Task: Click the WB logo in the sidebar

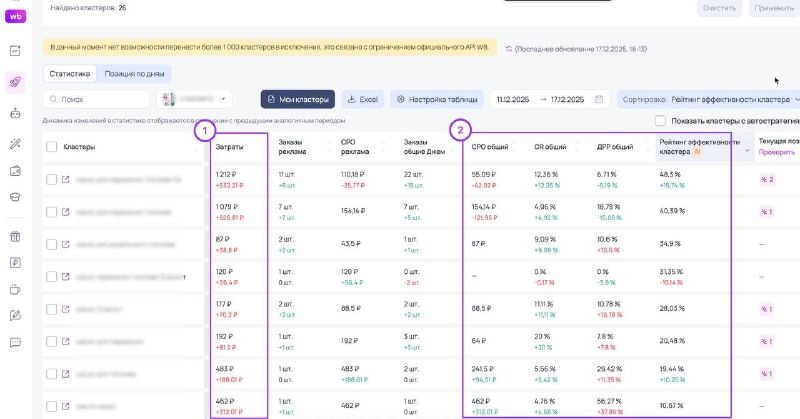Action: tap(16, 16)
